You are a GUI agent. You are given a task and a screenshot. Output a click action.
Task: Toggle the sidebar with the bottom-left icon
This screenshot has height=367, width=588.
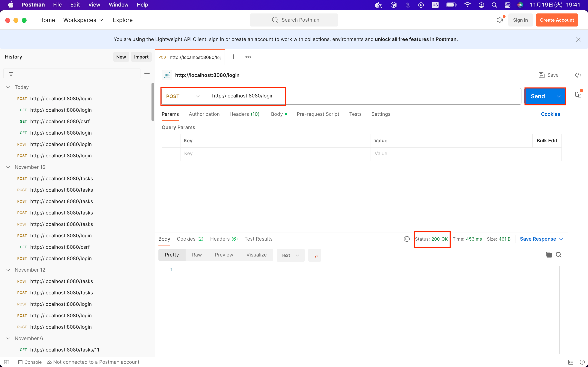coord(7,362)
